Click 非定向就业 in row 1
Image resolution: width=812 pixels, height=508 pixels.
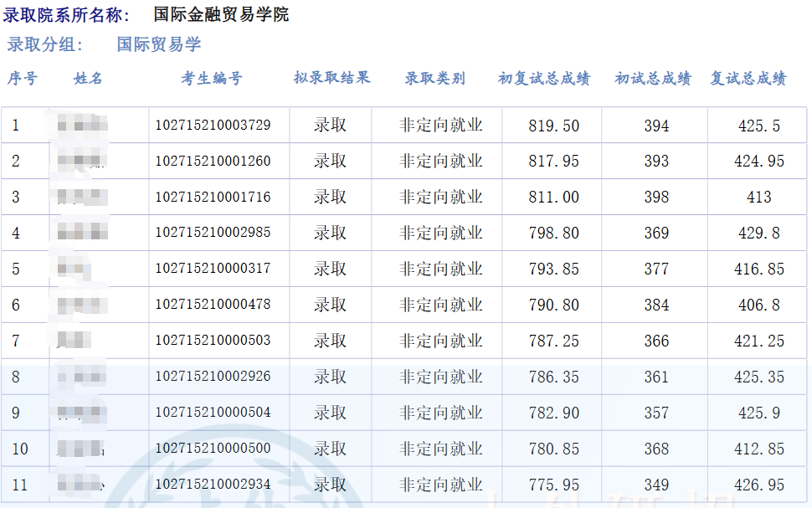click(440, 125)
